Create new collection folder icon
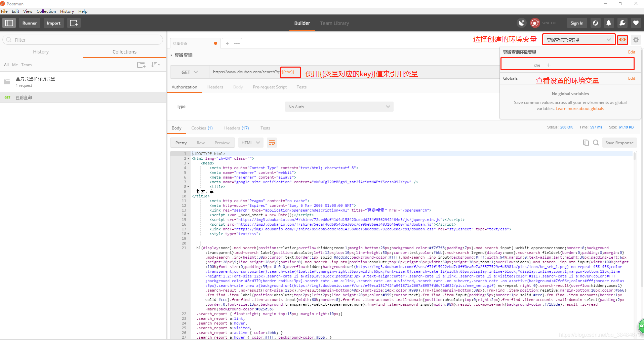The width and height of the screenshot is (644, 341). 141,65
